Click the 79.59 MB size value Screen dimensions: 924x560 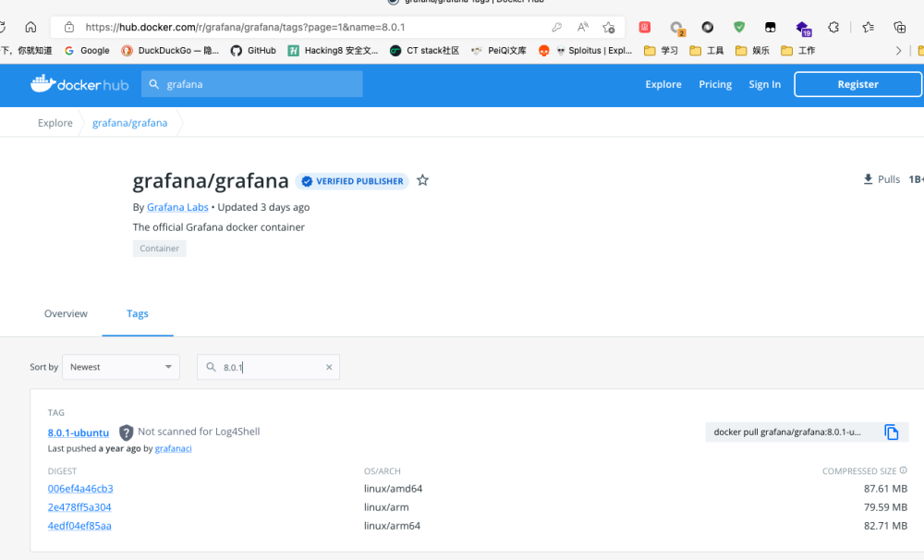click(x=886, y=507)
